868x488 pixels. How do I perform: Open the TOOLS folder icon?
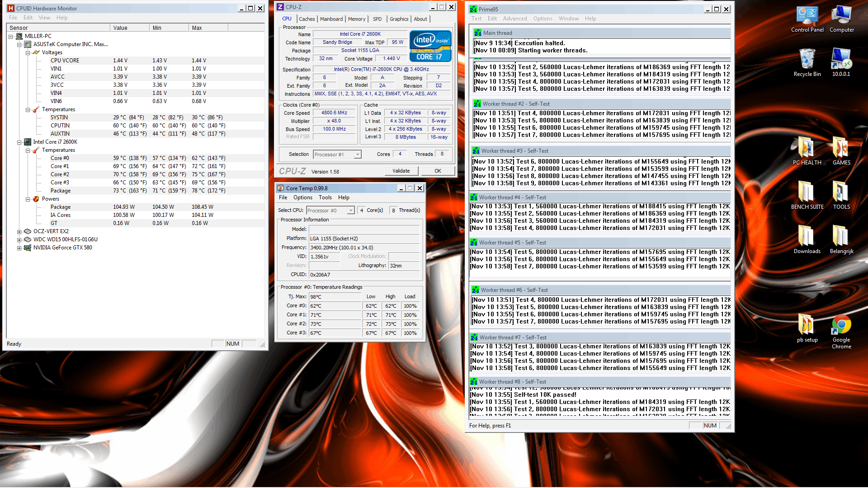coord(841,196)
